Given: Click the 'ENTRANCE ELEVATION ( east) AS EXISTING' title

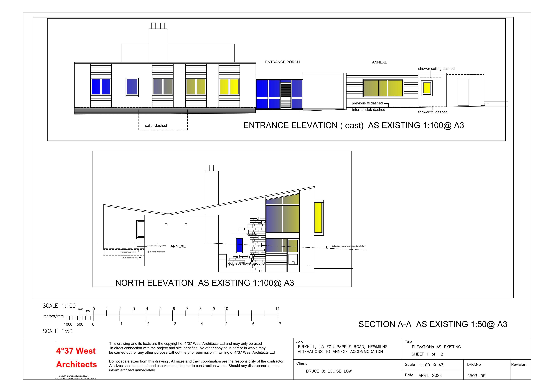Looking at the screenshot, I should (x=354, y=126).
